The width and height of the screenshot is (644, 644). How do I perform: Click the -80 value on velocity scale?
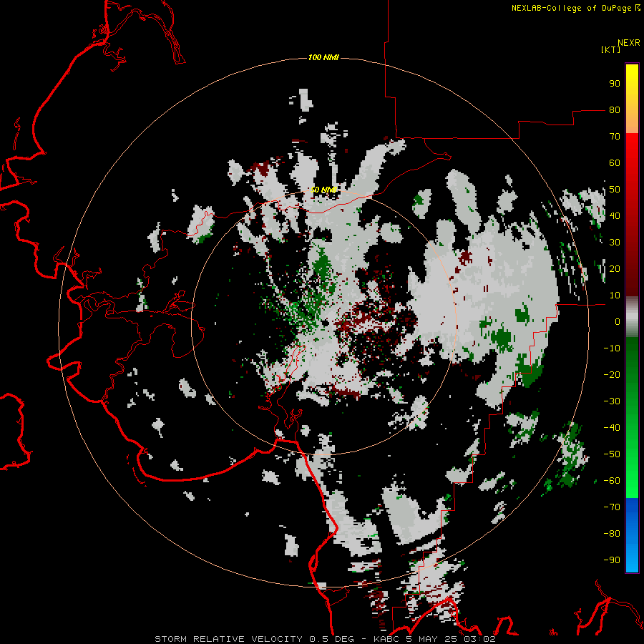pyautogui.click(x=612, y=534)
